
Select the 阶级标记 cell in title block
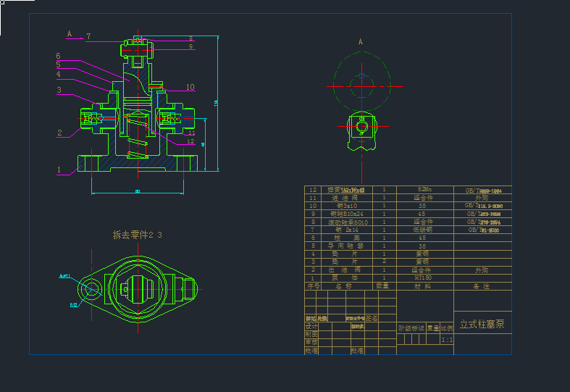pos(411,328)
